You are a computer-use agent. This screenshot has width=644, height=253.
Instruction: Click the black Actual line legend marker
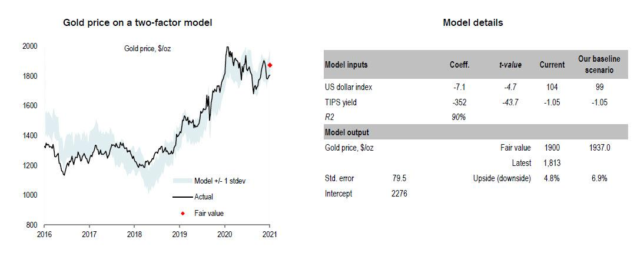click(182, 197)
